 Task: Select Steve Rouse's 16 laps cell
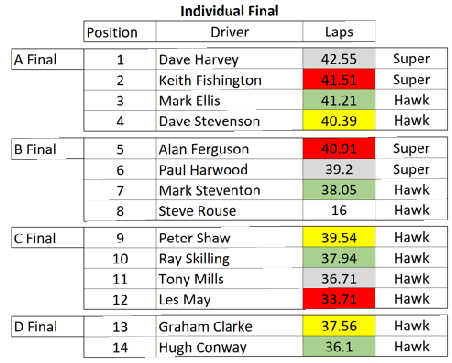[x=339, y=210]
